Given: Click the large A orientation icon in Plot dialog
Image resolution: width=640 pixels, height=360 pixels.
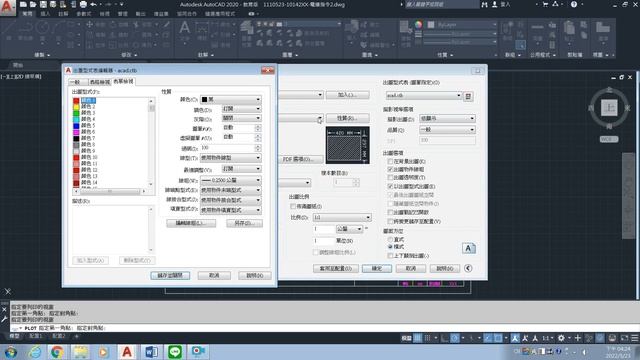Looking at the screenshot, I should tap(469, 248).
